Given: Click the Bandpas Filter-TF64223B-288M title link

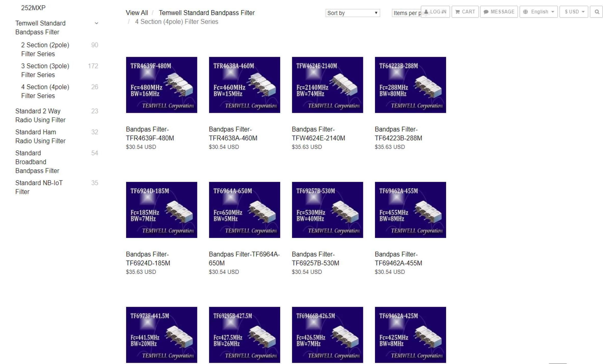Looking at the screenshot, I should [398, 134].
